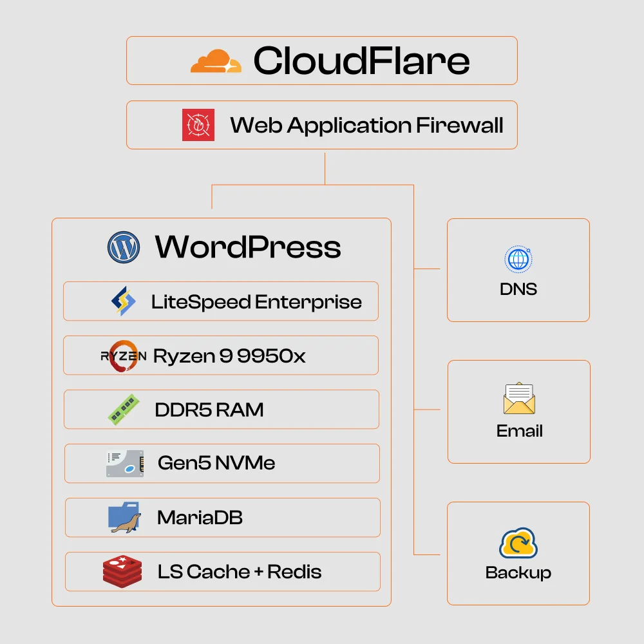This screenshot has width=644, height=644.
Task: Select the DDR5 RAM label
Action: (x=209, y=410)
